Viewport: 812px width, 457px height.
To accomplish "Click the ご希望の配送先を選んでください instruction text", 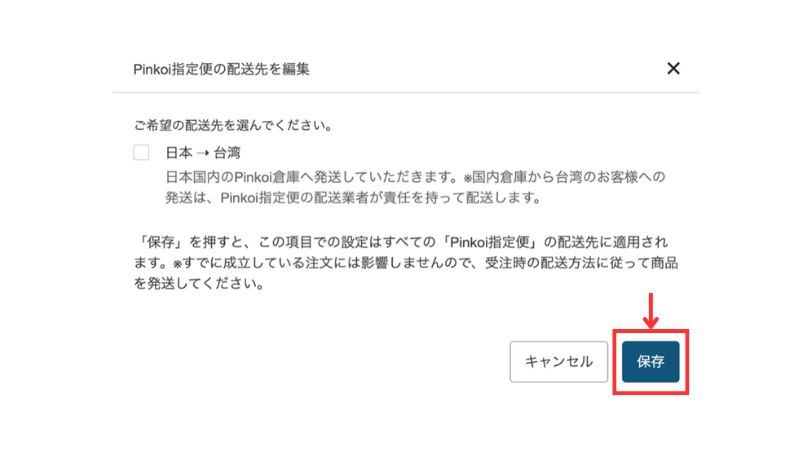I will point(233,125).
